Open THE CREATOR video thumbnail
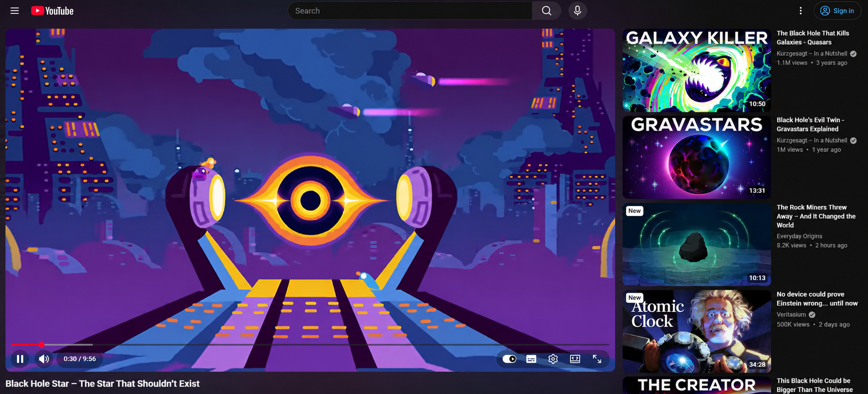Screen dimensions: 868x394 point(696,385)
